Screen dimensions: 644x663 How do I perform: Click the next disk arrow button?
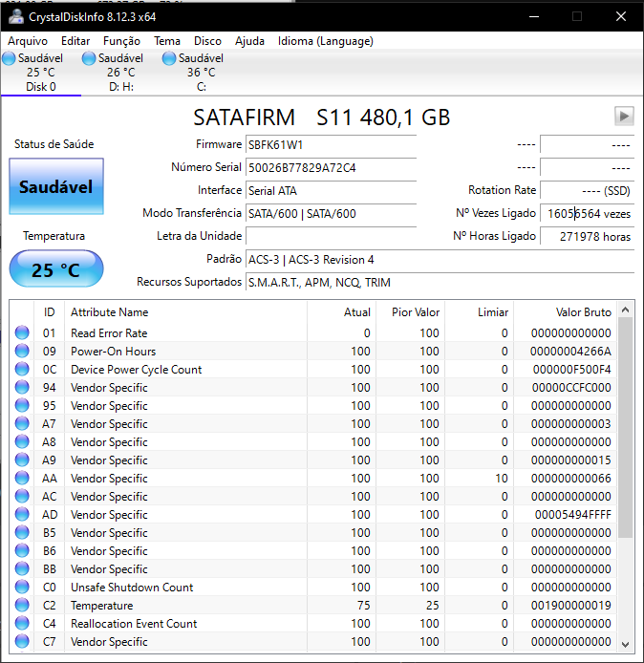click(x=624, y=116)
